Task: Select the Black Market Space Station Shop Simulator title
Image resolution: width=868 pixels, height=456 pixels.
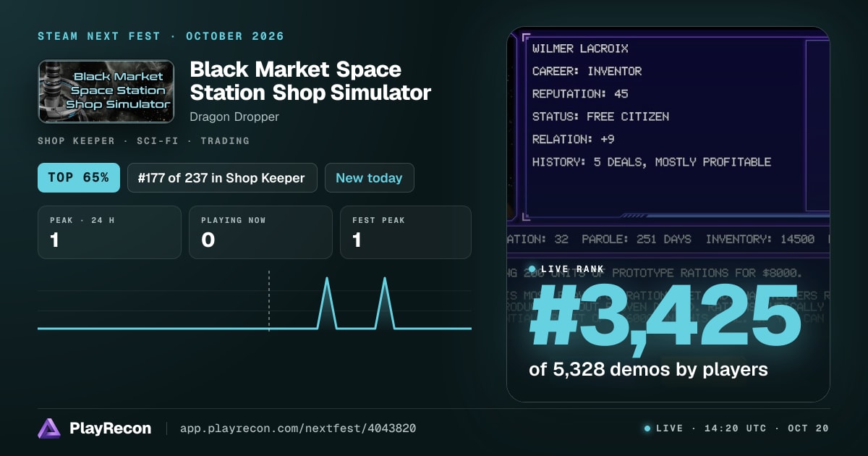Action: (310, 81)
